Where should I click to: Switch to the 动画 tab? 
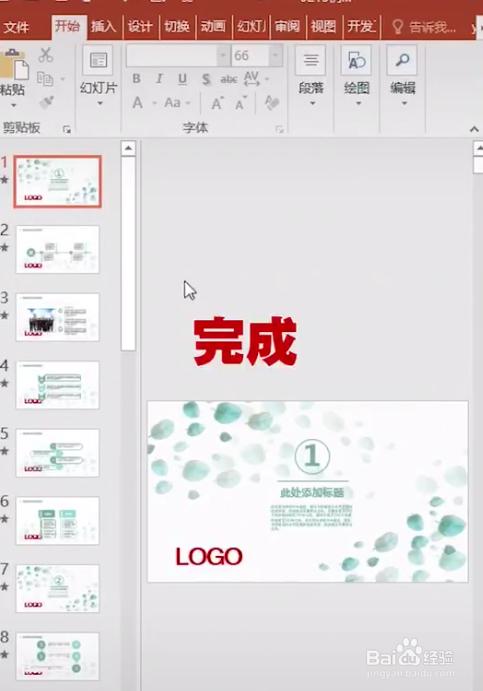pos(213,27)
